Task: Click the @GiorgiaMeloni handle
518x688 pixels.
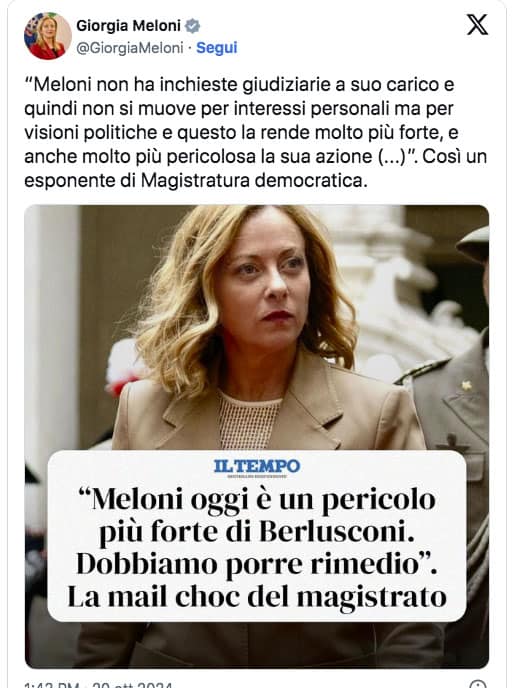Action: pyautogui.click(x=129, y=48)
